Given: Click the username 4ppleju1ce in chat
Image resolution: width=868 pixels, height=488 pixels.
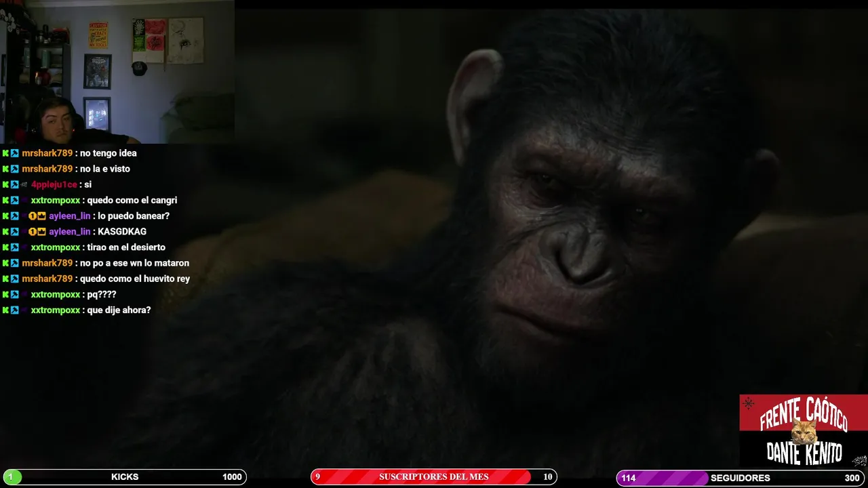Looking at the screenshot, I should pos(54,184).
